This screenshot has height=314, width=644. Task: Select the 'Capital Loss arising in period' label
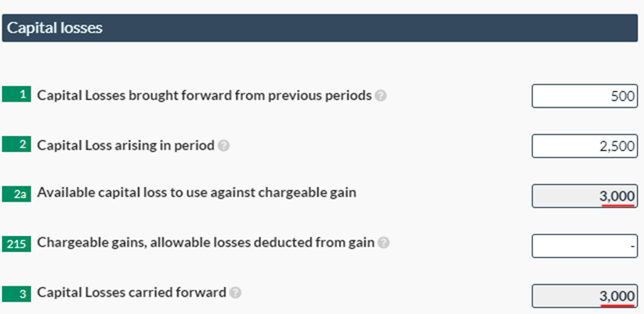pyautogui.click(x=126, y=146)
